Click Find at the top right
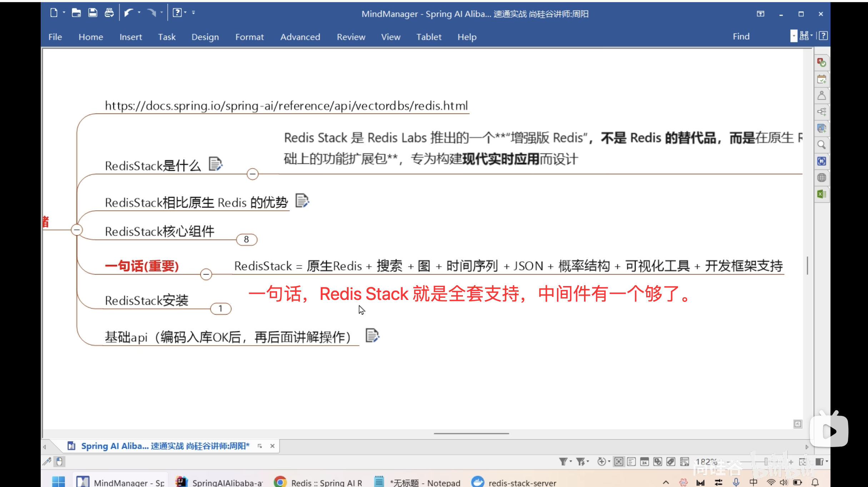This screenshot has height=487, width=868. (741, 36)
